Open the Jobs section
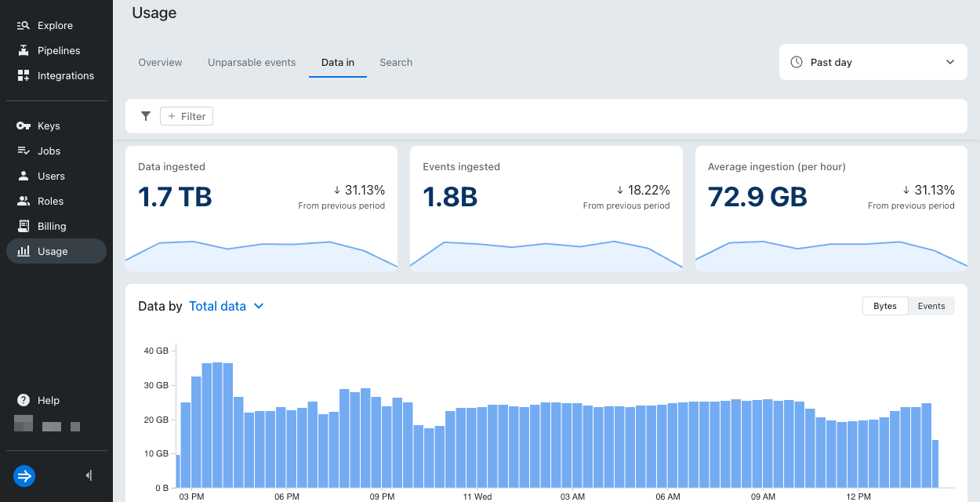Image resolution: width=980 pixels, height=502 pixels. click(x=24, y=151)
